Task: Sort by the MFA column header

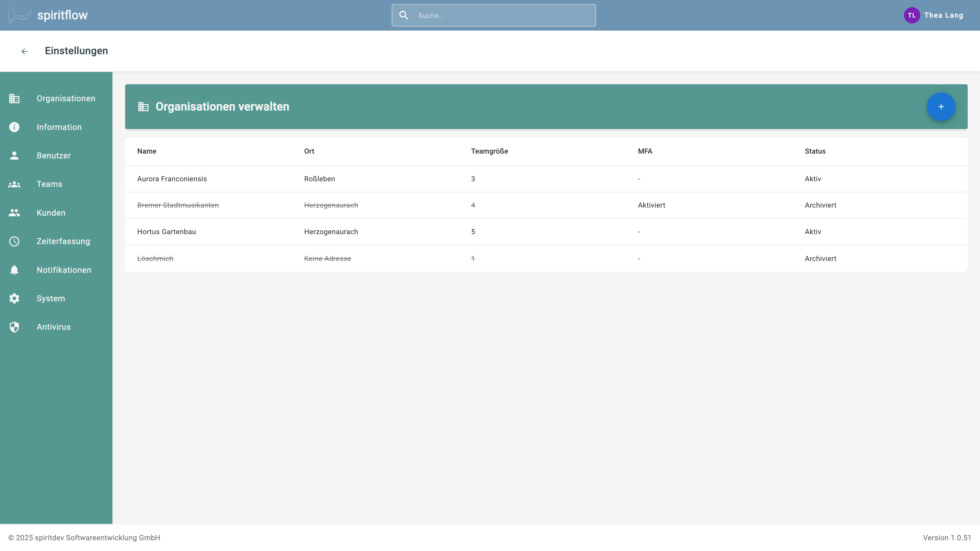Action: click(x=645, y=151)
